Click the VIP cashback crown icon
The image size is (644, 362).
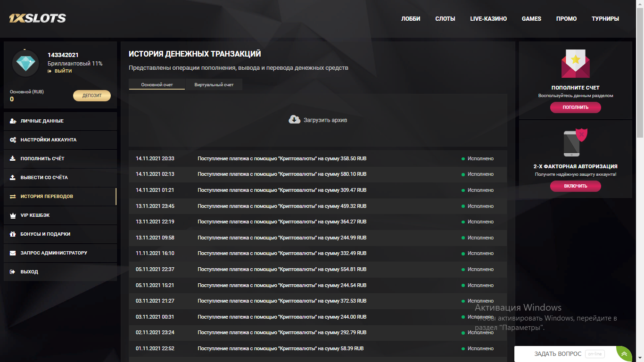click(x=13, y=215)
